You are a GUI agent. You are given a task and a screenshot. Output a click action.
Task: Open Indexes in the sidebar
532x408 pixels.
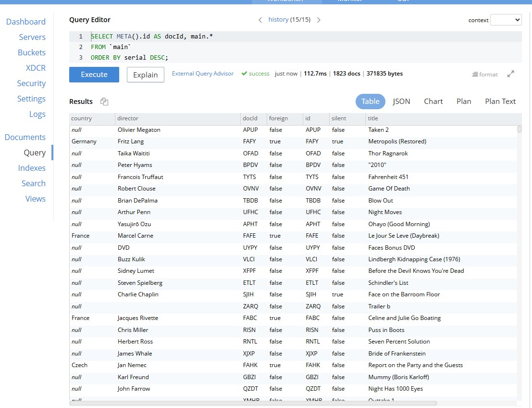(32, 168)
